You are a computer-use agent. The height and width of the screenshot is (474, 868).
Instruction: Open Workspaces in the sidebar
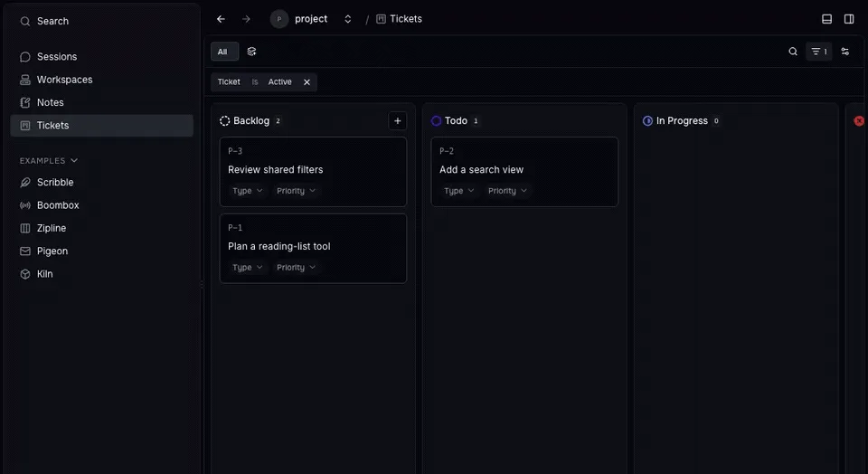pyautogui.click(x=102, y=80)
